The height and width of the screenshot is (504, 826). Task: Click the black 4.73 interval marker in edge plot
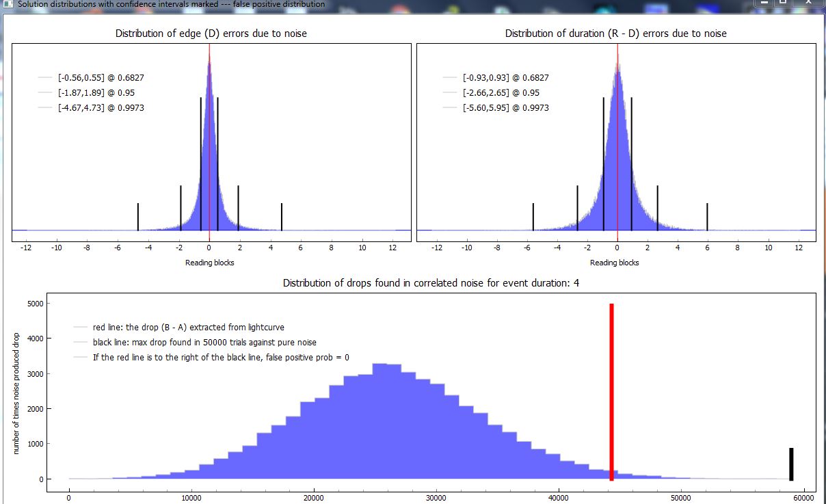(x=282, y=217)
